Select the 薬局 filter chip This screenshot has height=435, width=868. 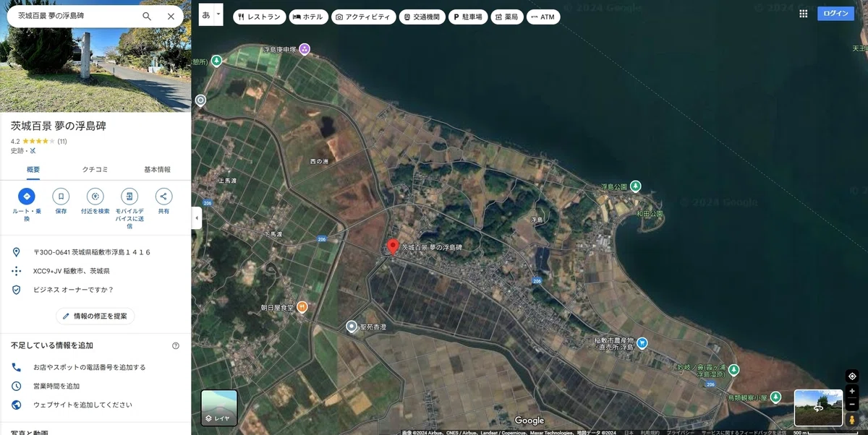click(507, 17)
